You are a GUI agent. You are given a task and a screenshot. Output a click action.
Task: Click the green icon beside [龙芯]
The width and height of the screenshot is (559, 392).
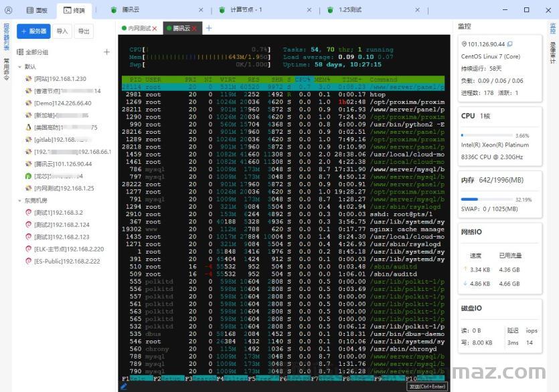(29, 176)
